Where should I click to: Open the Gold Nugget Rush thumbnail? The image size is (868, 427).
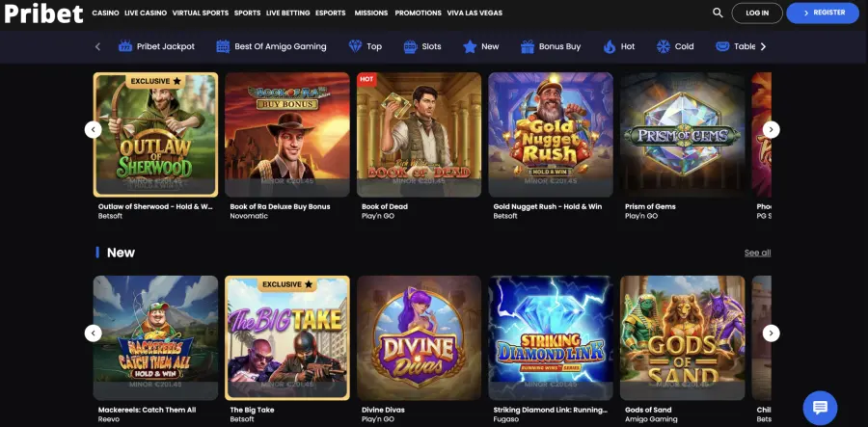(x=551, y=135)
